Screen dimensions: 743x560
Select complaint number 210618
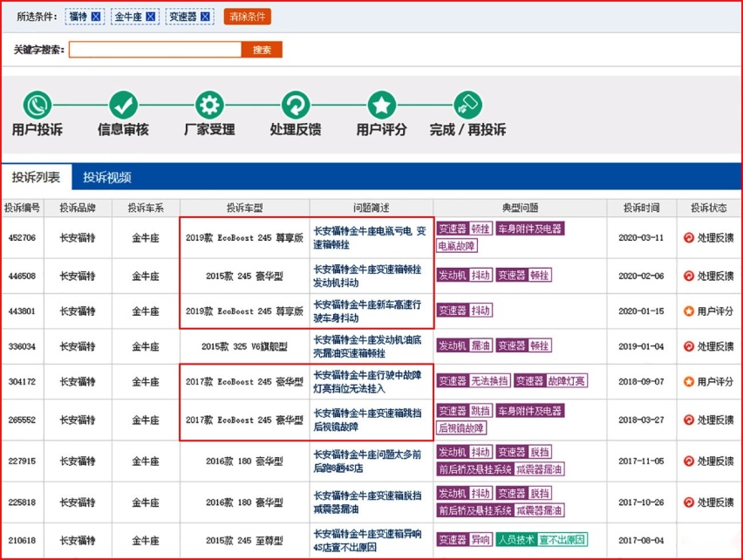(23, 540)
